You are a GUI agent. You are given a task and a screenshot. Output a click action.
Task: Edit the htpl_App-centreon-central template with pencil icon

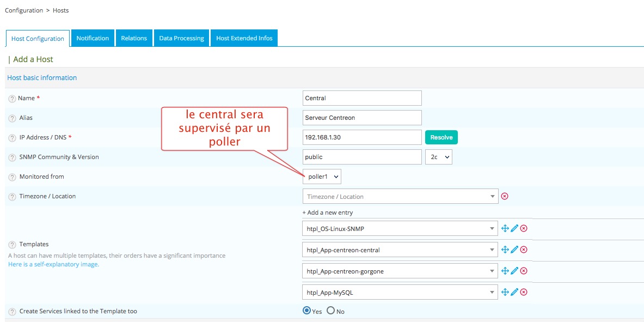[x=514, y=250]
